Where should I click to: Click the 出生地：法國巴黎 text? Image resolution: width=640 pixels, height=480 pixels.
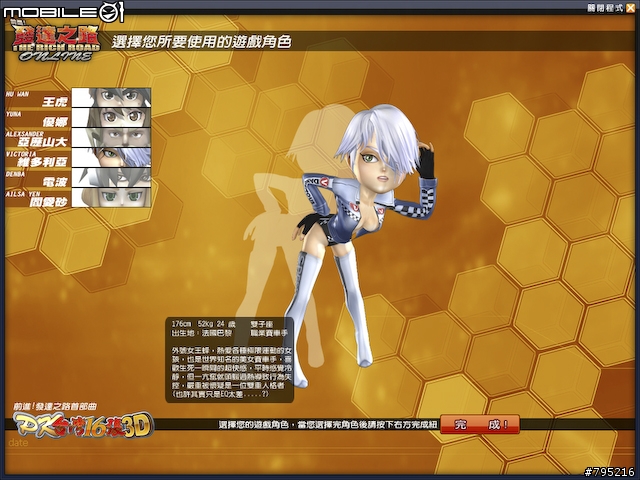click(201, 333)
